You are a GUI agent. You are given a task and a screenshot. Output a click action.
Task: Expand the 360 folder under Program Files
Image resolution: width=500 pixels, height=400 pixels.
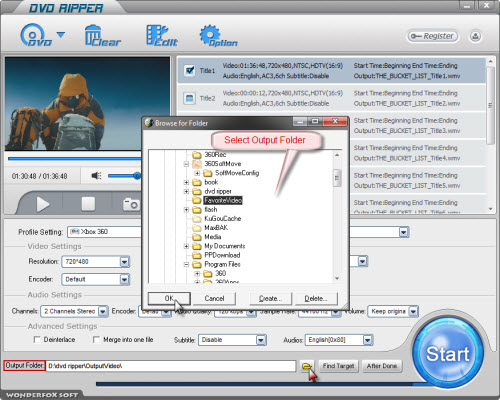pyautogui.click(x=197, y=273)
